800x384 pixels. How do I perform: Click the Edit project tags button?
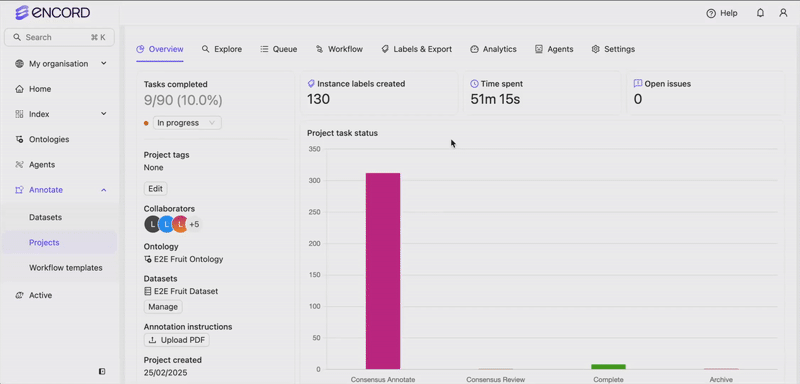(155, 189)
